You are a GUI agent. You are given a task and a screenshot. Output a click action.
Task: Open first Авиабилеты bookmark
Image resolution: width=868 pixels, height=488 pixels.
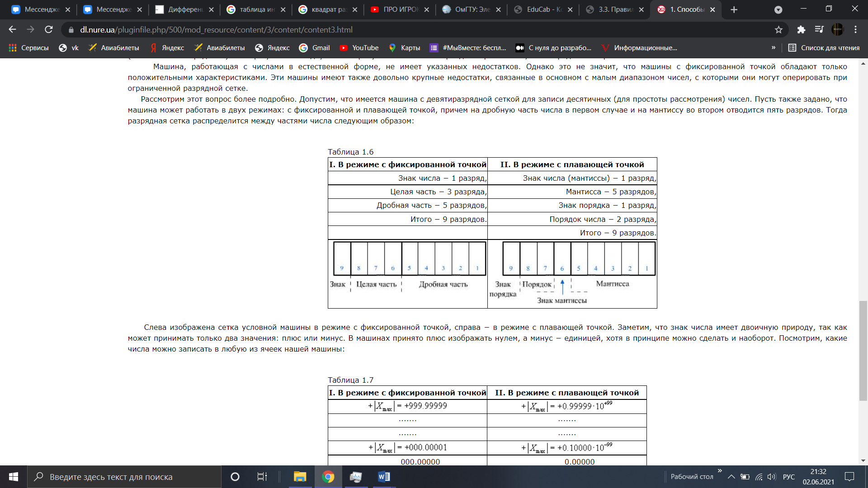coord(114,48)
